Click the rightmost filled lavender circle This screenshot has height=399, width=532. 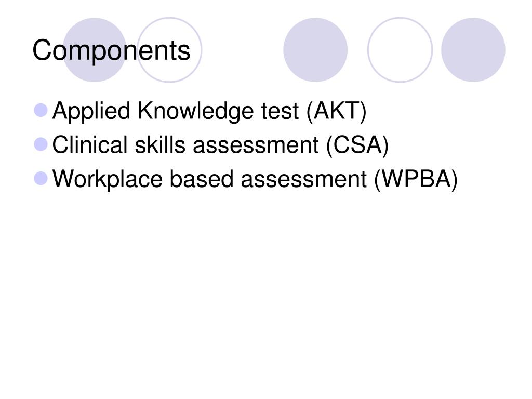tap(473, 50)
